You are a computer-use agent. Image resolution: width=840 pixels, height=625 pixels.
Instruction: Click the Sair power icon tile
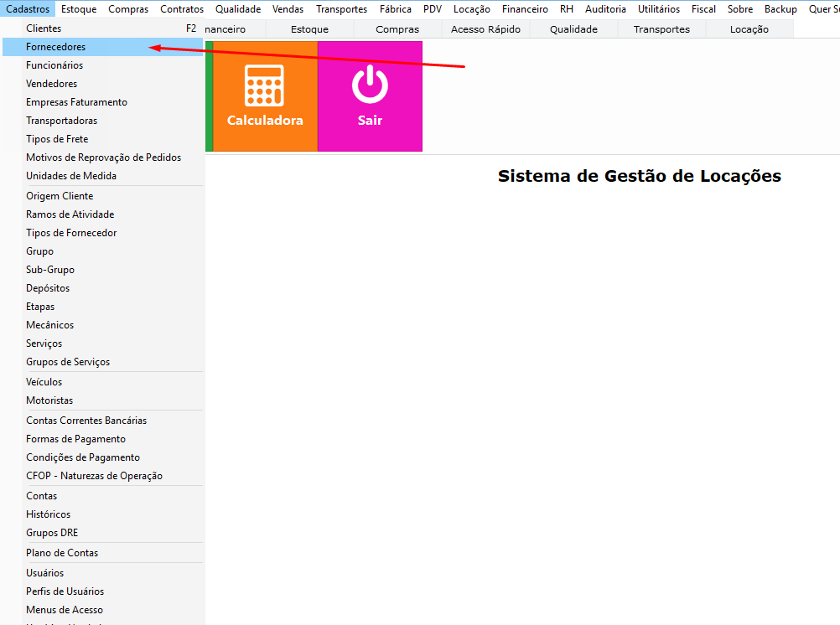click(371, 96)
